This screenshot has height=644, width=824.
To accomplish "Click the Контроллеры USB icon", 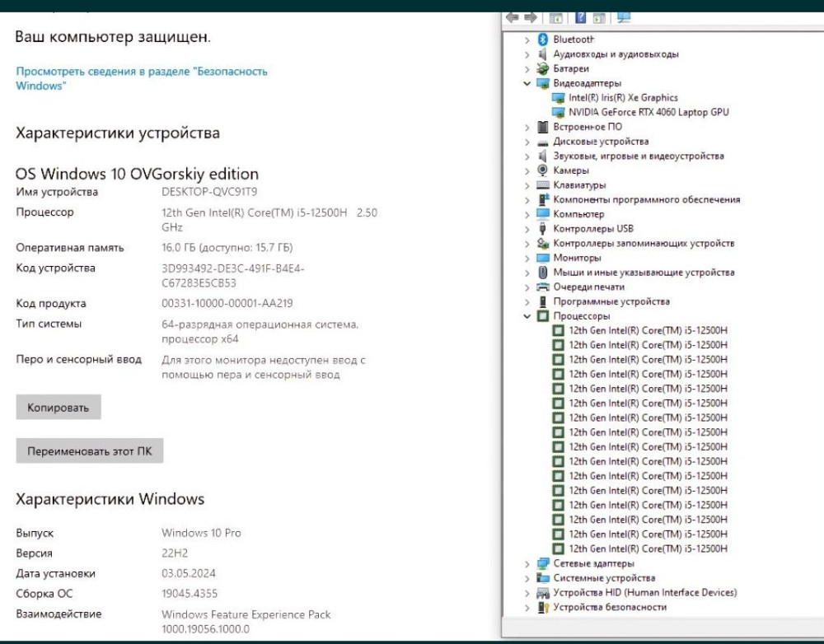I will click(543, 229).
